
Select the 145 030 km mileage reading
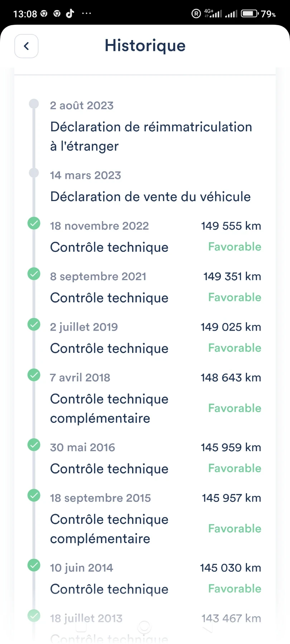[231, 568]
